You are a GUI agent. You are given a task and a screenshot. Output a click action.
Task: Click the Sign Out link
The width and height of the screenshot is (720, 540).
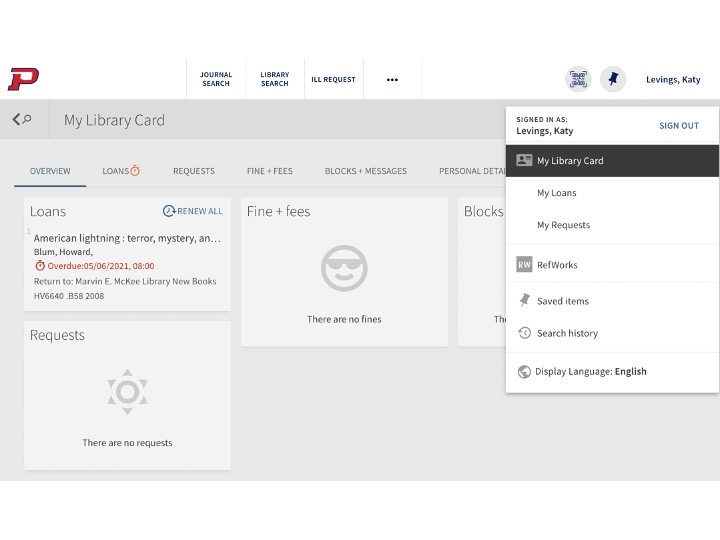tap(678, 126)
